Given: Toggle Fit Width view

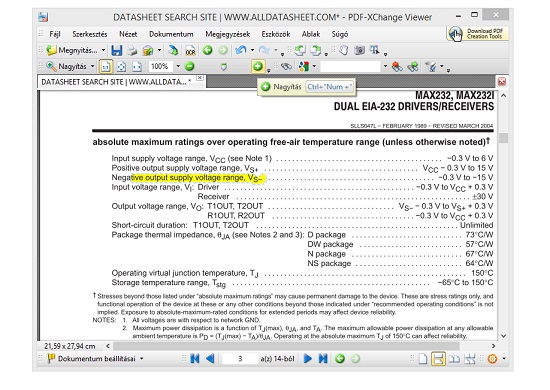Looking at the screenshot, I should coord(137,67).
